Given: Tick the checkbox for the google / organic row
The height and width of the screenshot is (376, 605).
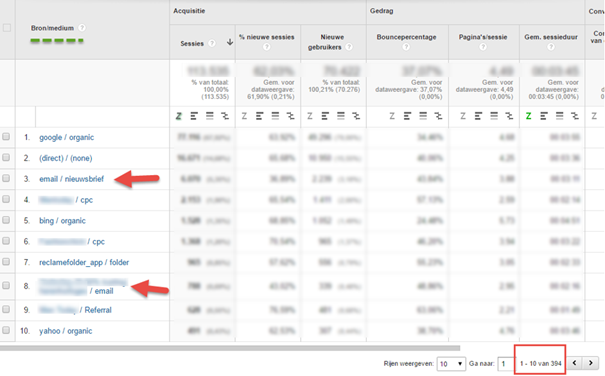Looking at the screenshot, I should [6, 137].
